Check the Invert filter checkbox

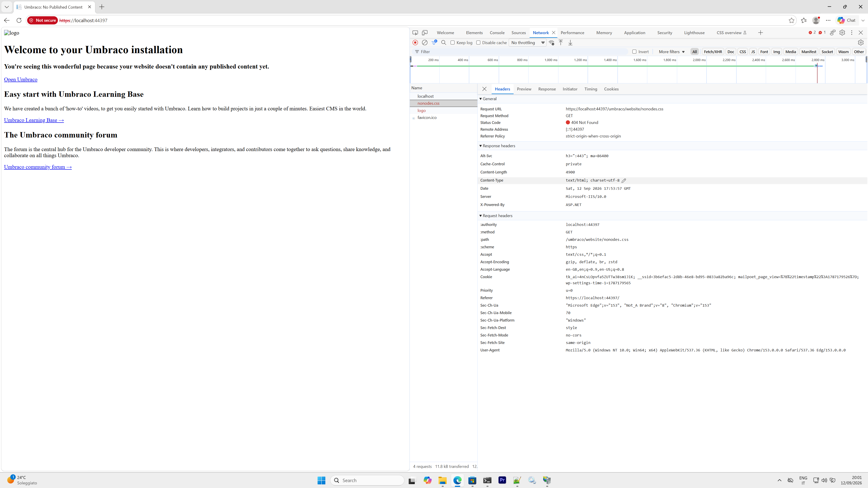[634, 52]
